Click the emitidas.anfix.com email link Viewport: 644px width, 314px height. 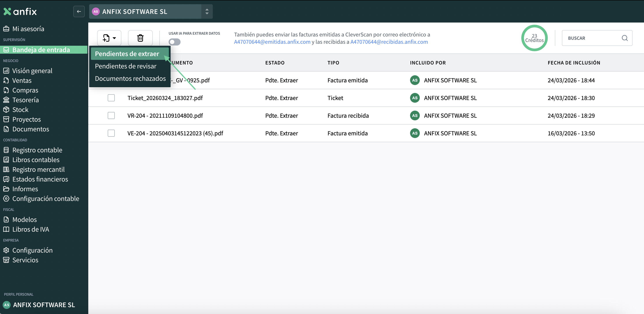pyautogui.click(x=272, y=42)
